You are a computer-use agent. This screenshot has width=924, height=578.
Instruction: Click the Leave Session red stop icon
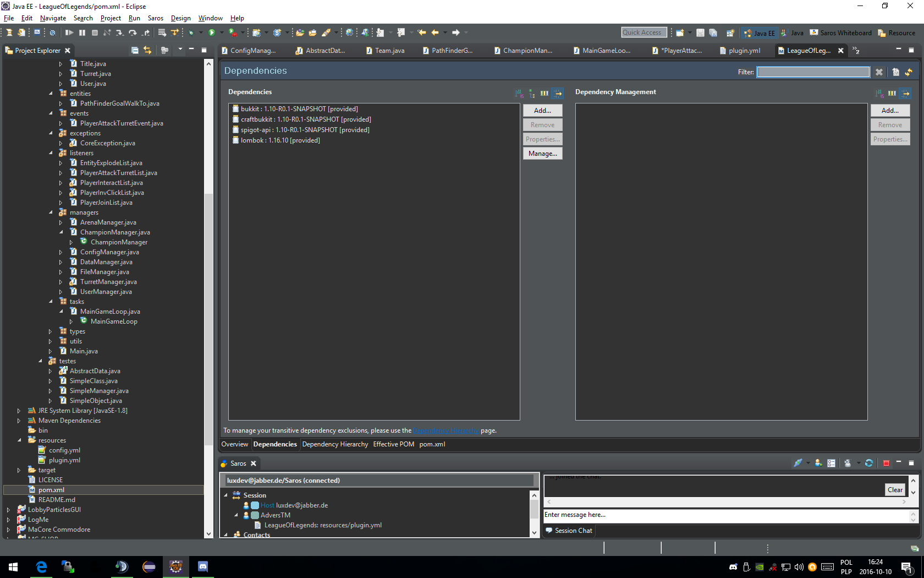pyautogui.click(x=886, y=464)
